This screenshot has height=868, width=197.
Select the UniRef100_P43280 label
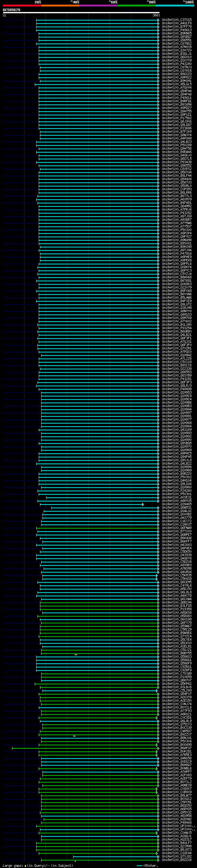(x=177, y=64)
